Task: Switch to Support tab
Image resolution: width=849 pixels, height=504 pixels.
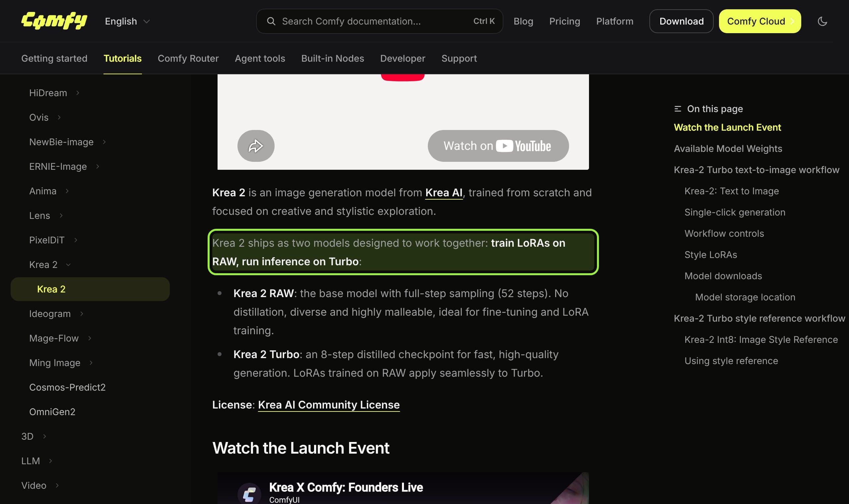Action: click(459, 58)
